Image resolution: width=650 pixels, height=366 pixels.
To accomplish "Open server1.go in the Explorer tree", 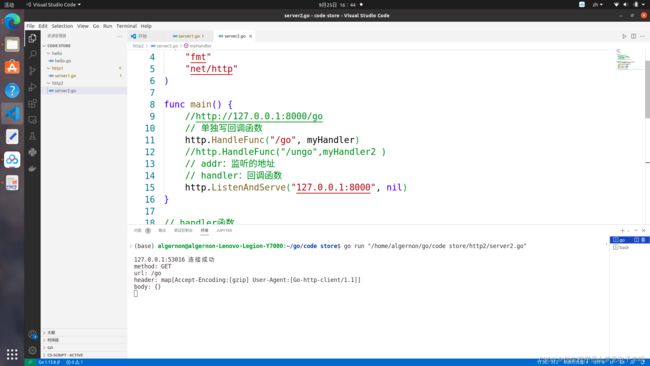I will [x=85, y=75].
